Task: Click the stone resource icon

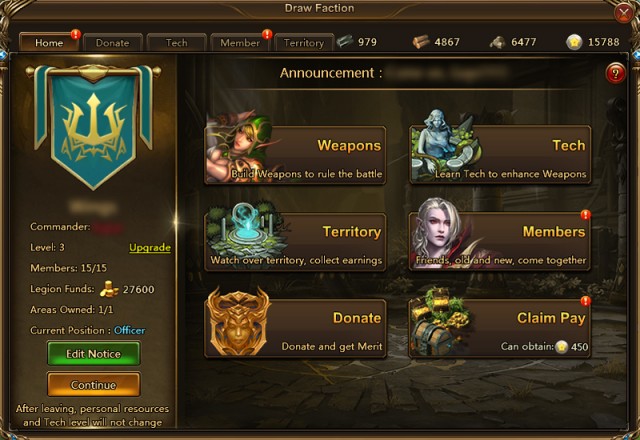Action: pyautogui.click(x=498, y=42)
